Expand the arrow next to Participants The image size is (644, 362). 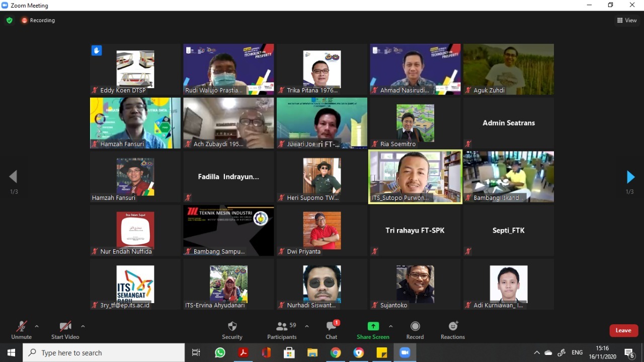coord(307,326)
